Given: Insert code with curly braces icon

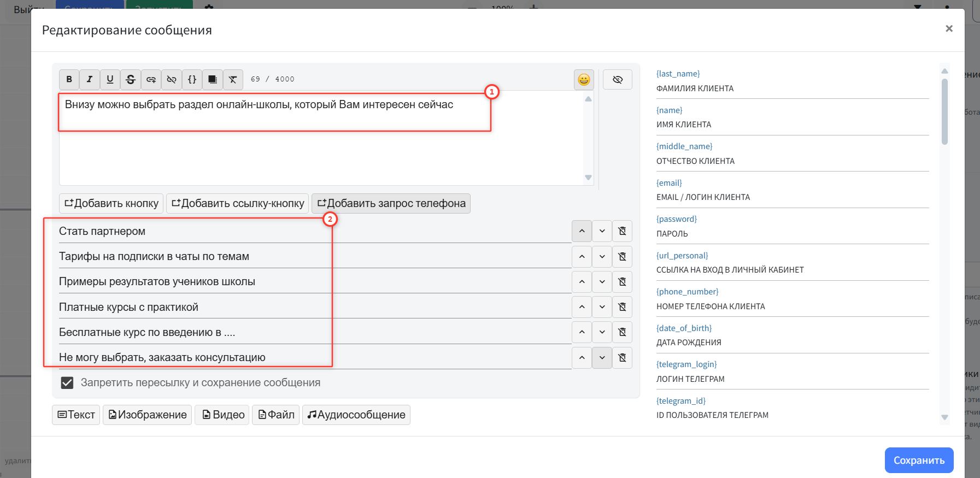Looking at the screenshot, I should [192, 79].
